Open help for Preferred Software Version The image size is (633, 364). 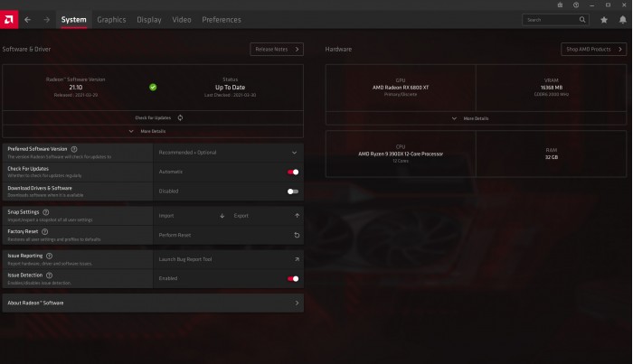(x=74, y=149)
